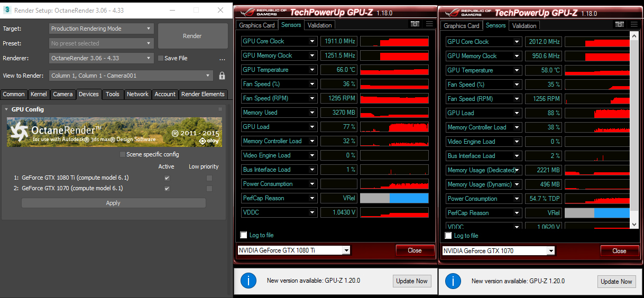Open the Render Elements tab
Image resolution: width=644 pixels, height=298 pixels.
pos(203,94)
